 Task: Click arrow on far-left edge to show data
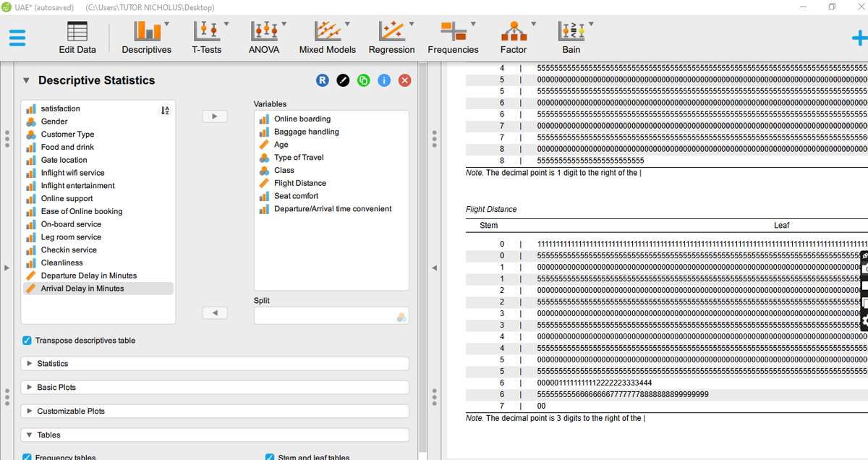click(7, 268)
